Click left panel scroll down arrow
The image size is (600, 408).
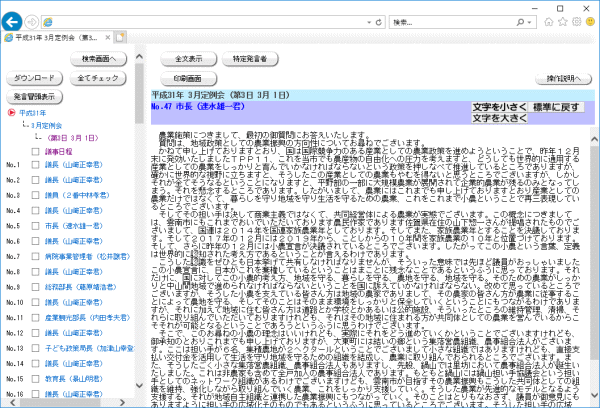[x=139, y=385]
